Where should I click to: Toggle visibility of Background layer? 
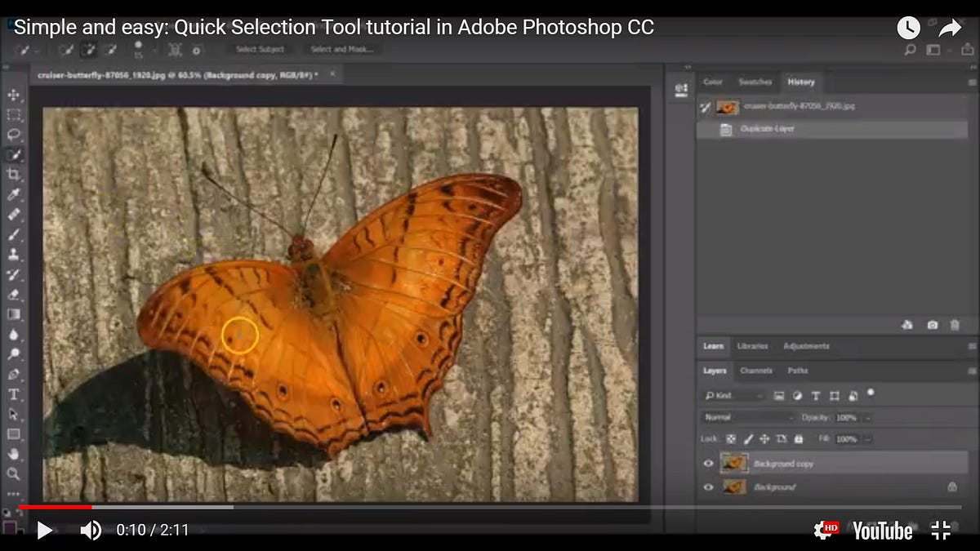tap(708, 487)
